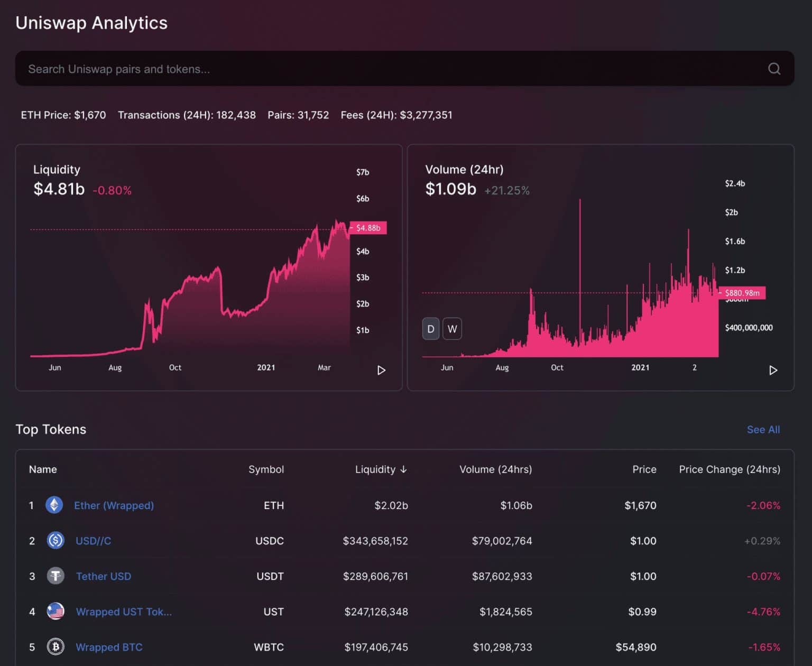
Task: Switch volume chart to weekly (W) view
Action: 452,329
